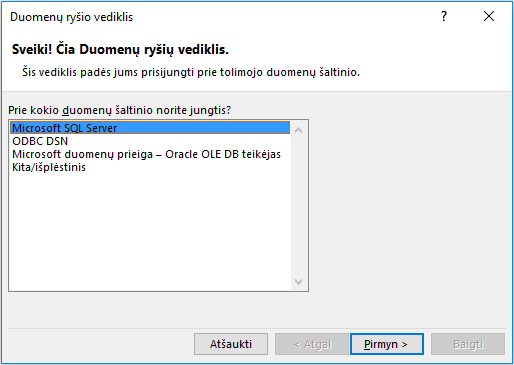Choose ODBC DSN from the list
Screen dimensions: 514x365
[150, 141]
